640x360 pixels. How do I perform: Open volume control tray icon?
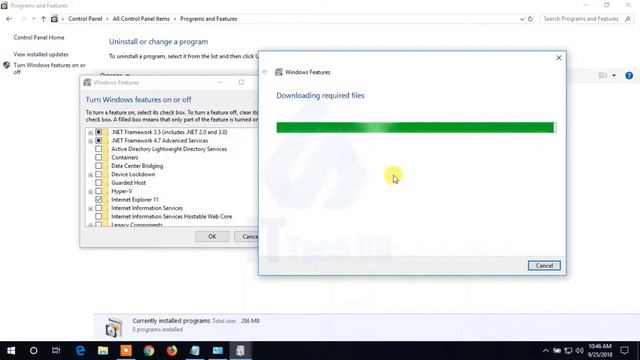(x=579, y=351)
